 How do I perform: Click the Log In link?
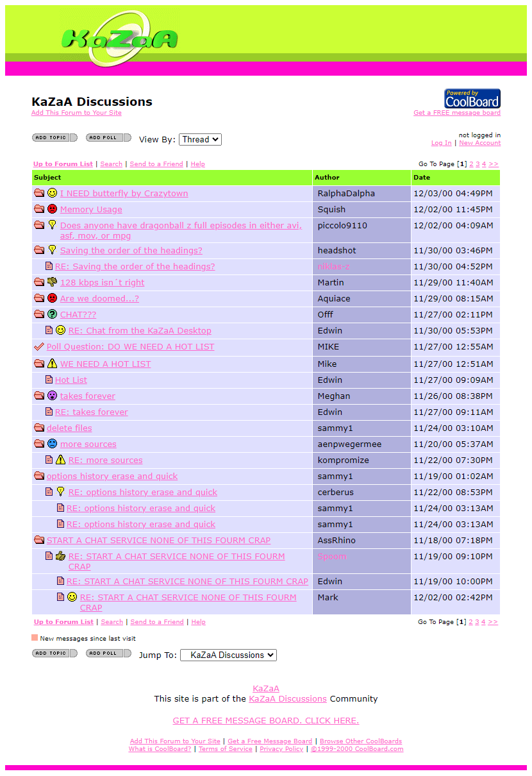point(441,143)
